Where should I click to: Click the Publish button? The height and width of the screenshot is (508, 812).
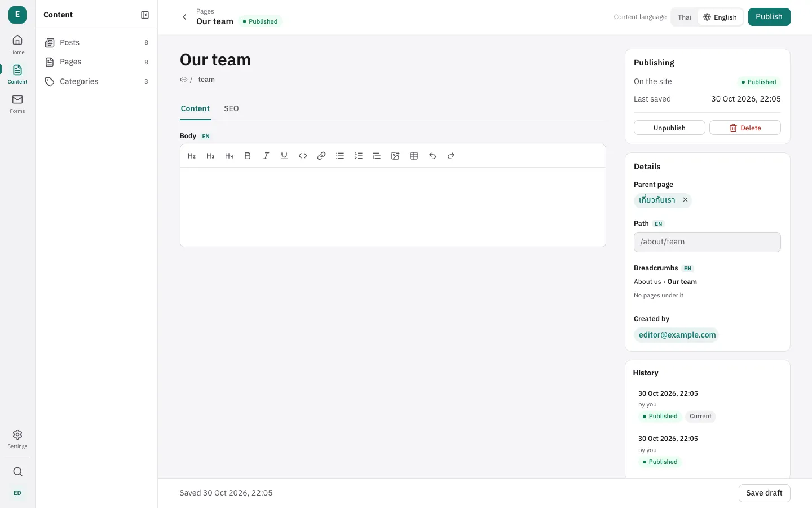[x=769, y=17]
